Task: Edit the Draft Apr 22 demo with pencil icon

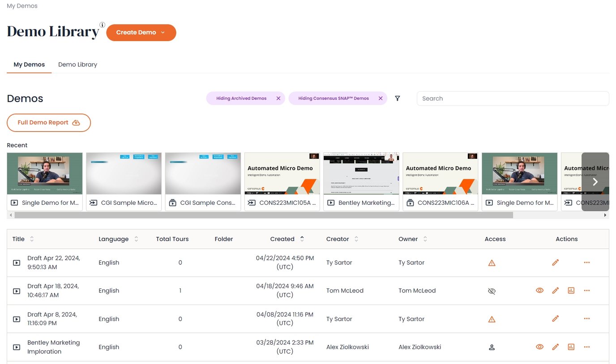Action: 555,262
